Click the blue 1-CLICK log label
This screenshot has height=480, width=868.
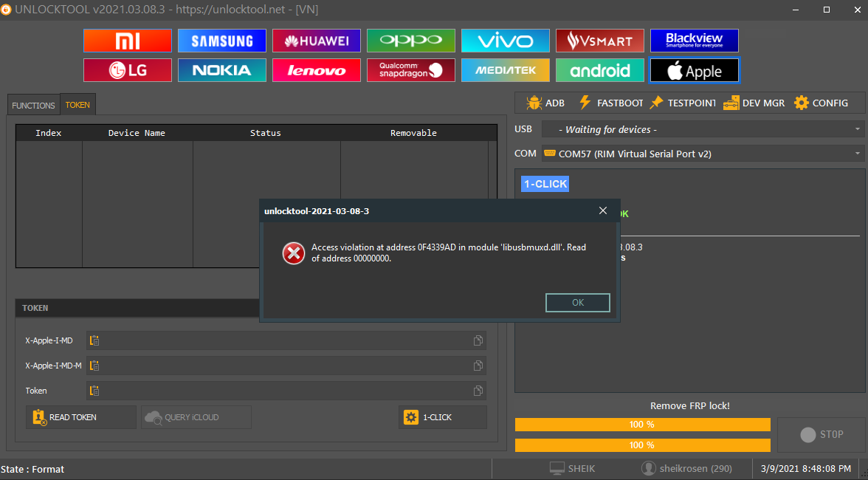(545, 184)
